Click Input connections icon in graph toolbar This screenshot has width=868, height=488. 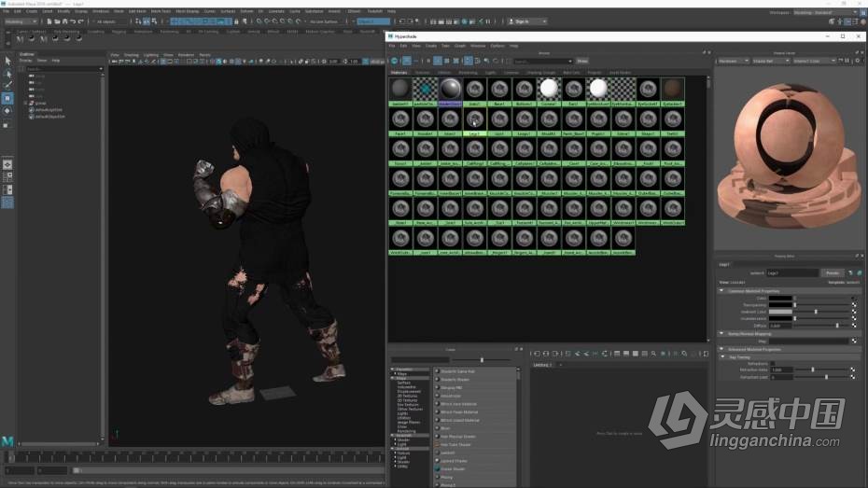(x=537, y=354)
